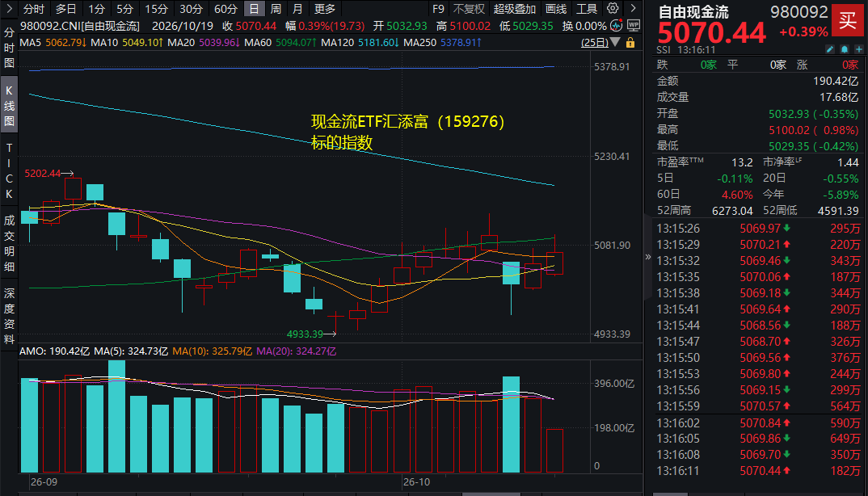Select the 15分 period tab

coord(157,9)
